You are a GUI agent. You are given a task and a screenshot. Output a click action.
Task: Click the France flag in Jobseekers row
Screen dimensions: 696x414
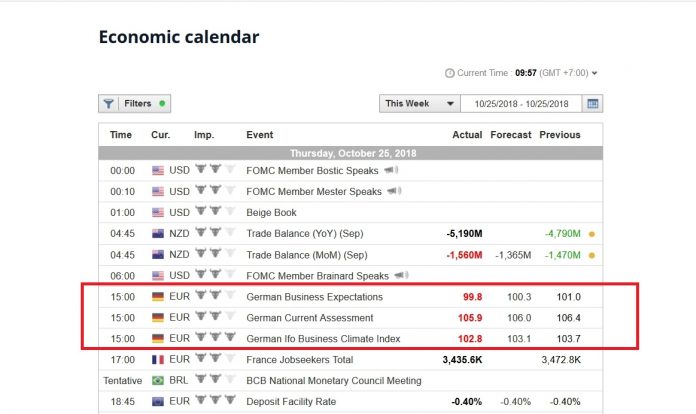[x=158, y=359]
